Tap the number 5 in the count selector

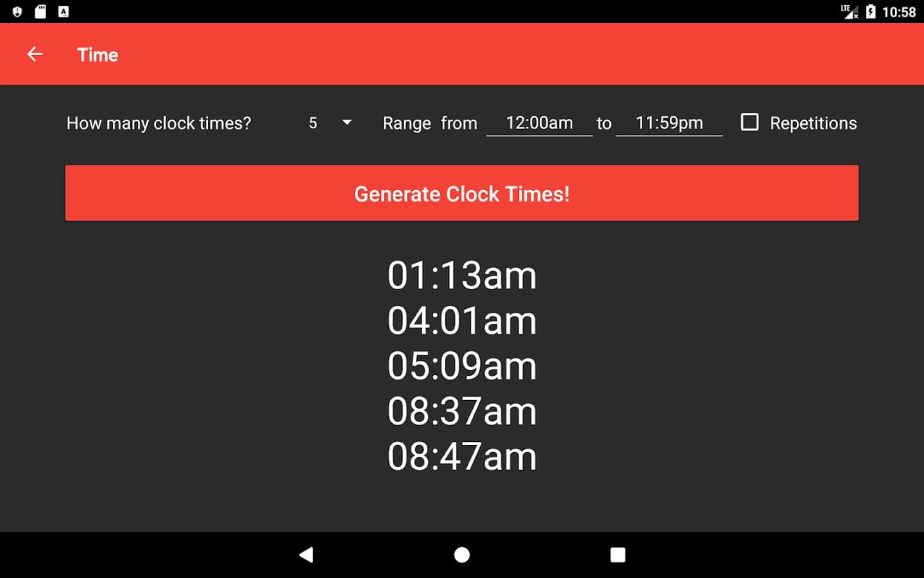(x=313, y=123)
